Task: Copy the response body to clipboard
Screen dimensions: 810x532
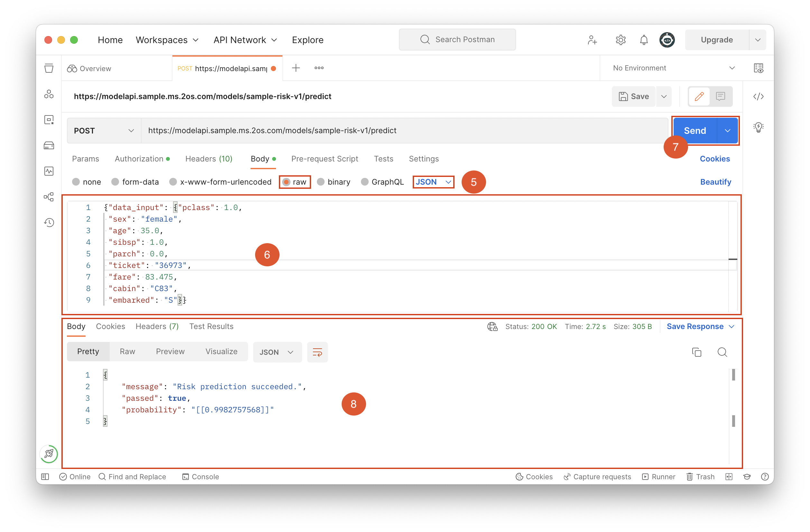Action: pyautogui.click(x=697, y=352)
